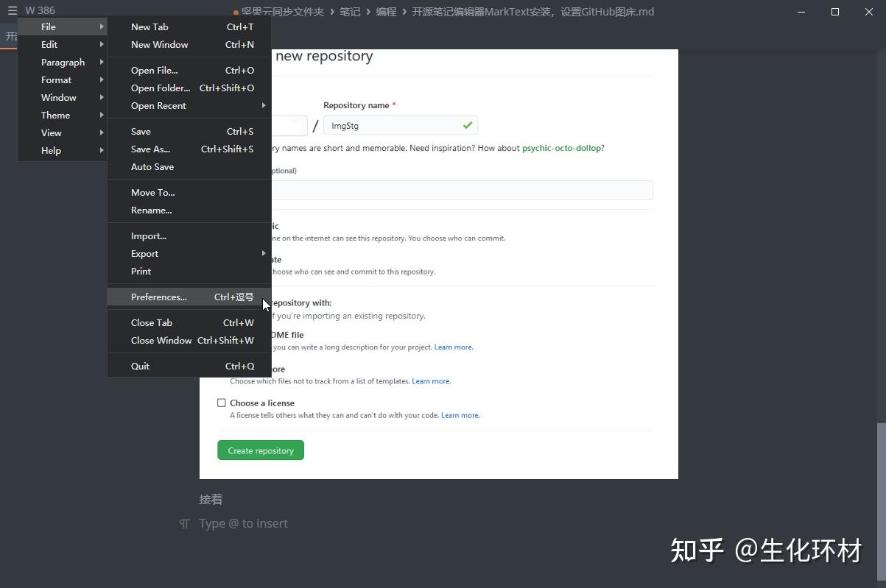The width and height of the screenshot is (886, 588).
Task: Open the psychic-octo-dollop name suggestion link
Action: (x=561, y=147)
